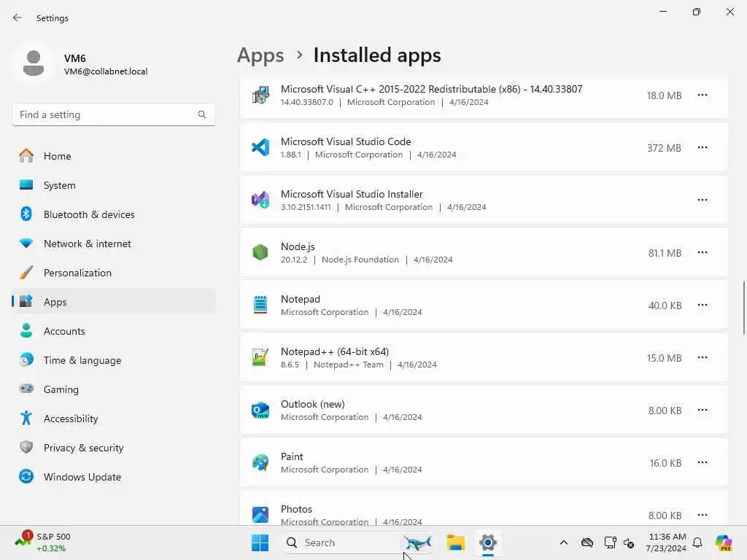Image resolution: width=747 pixels, height=560 pixels.
Task: Click the 81.1 MB size value
Action: 665,253
